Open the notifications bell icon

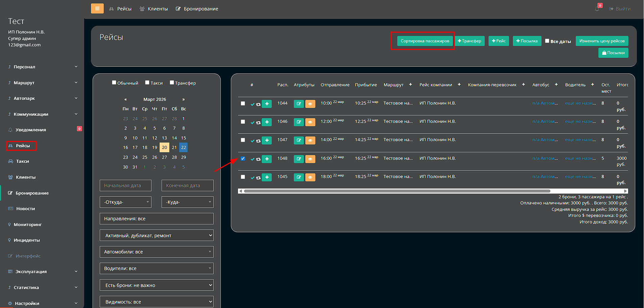tap(597, 9)
